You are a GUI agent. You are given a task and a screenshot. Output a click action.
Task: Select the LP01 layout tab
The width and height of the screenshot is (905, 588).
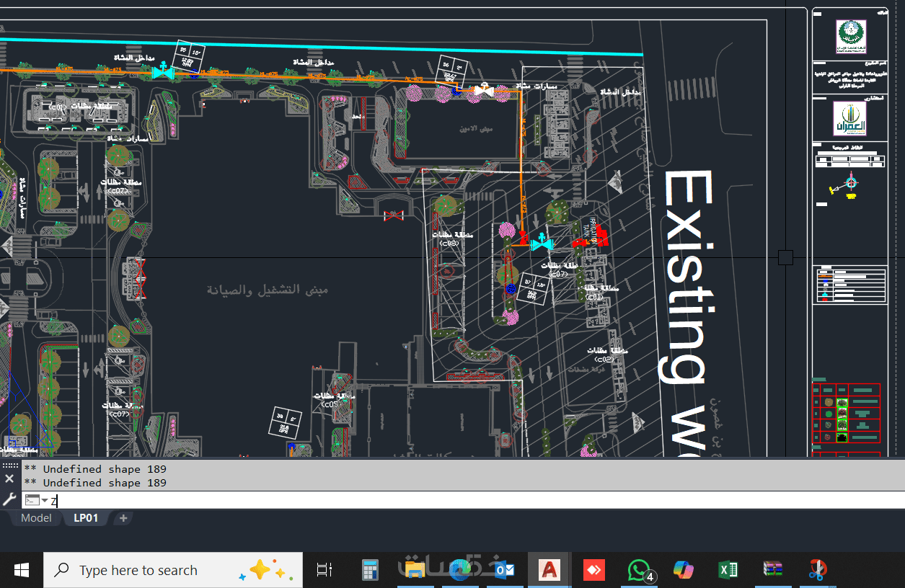pyautogui.click(x=86, y=518)
